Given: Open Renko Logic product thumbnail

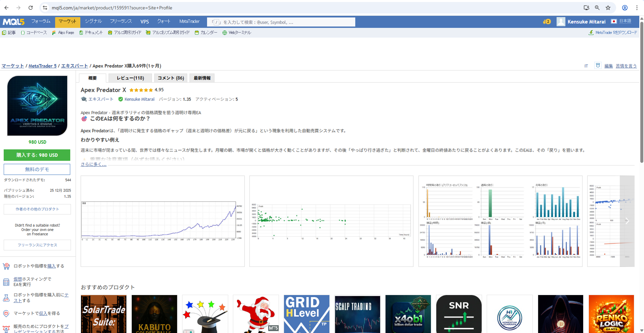Looking at the screenshot, I should pyautogui.click(x=611, y=314).
